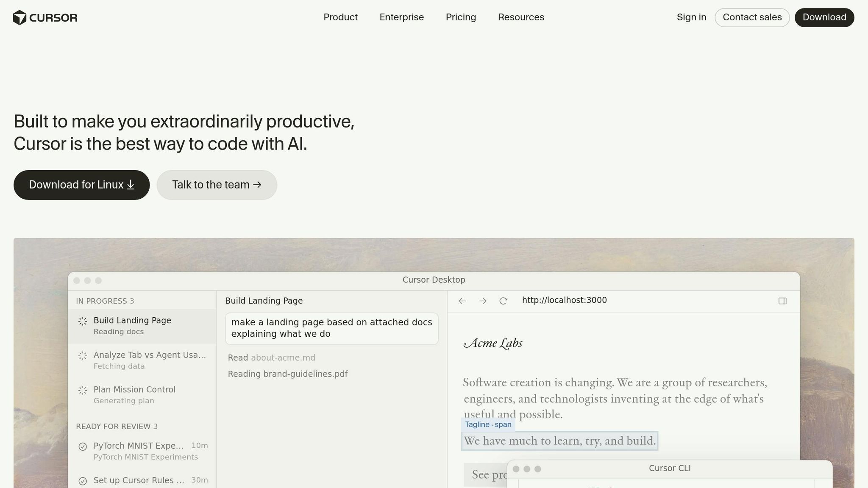Open the Enterprise nav item
This screenshot has width=868, height=488.
tap(401, 17)
